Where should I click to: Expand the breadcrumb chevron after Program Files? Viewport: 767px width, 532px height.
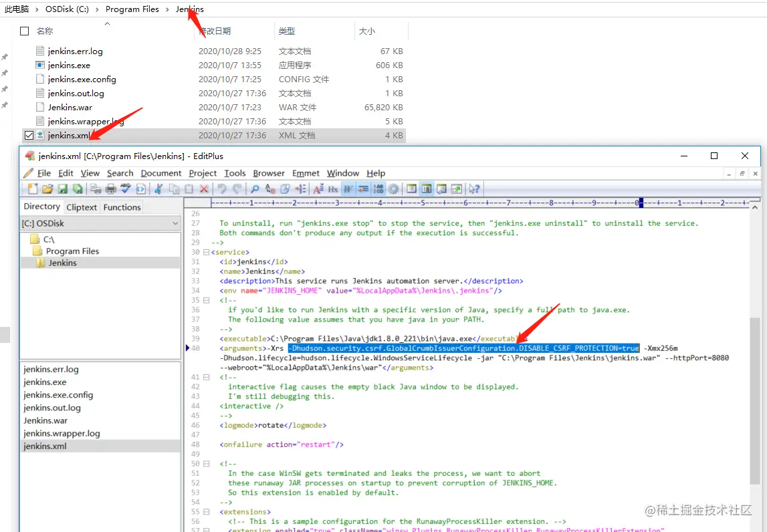click(167, 9)
